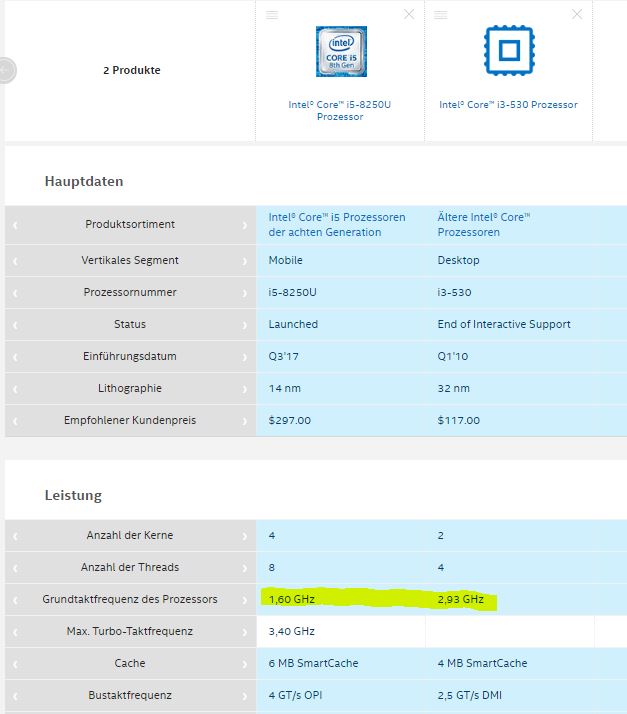This screenshot has height=714, width=627.
Task: Click the 'Q3'17' launch date value
Action: (283, 356)
